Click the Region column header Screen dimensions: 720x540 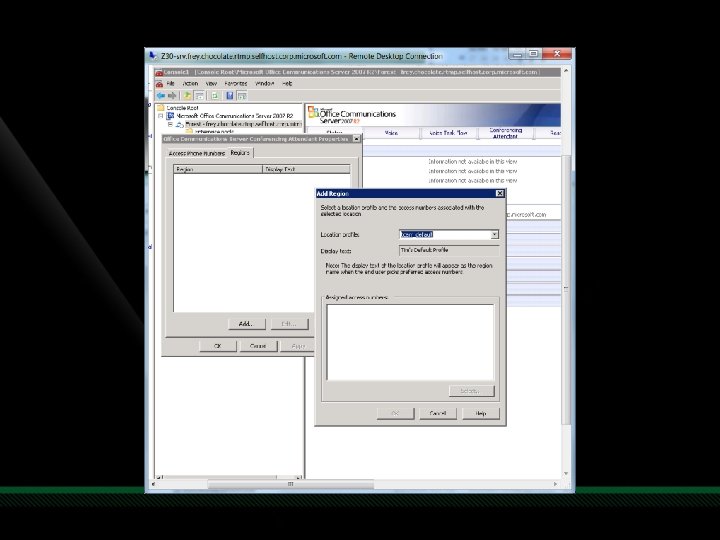219,169
